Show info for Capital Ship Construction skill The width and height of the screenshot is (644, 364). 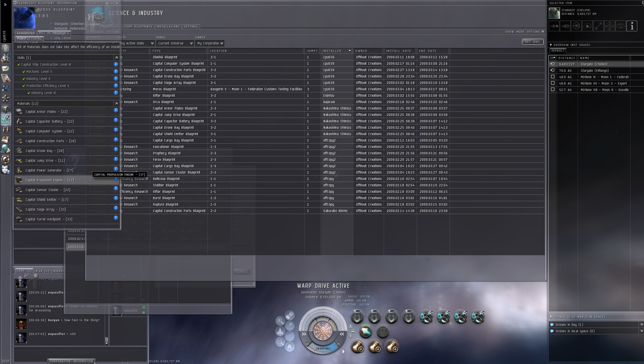(x=116, y=64)
